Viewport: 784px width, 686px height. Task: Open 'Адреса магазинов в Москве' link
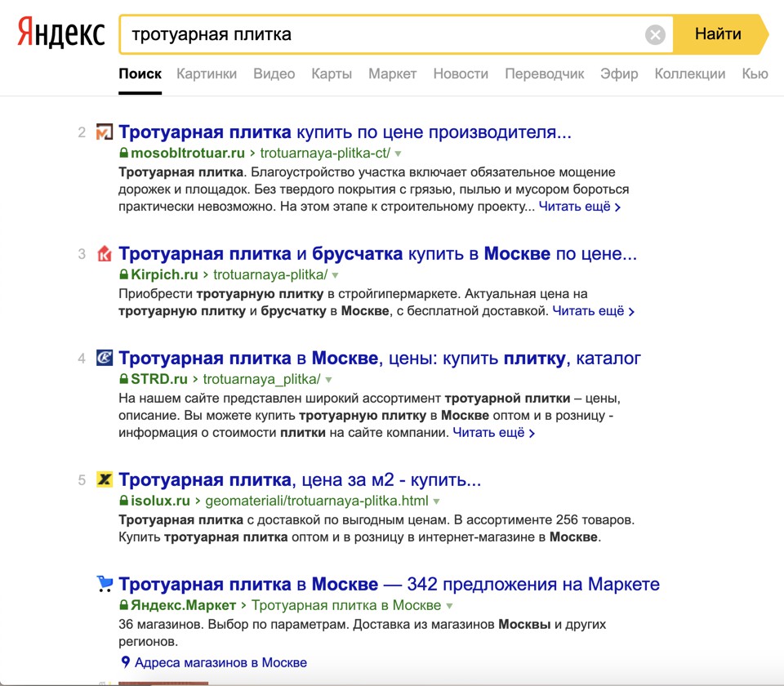tap(220, 662)
